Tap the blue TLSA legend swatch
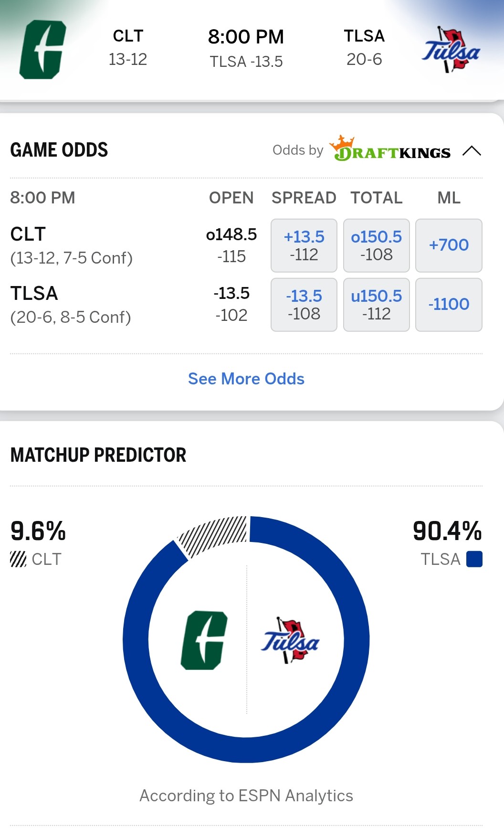Viewport: 504px width, 828px height. pyautogui.click(x=474, y=559)
